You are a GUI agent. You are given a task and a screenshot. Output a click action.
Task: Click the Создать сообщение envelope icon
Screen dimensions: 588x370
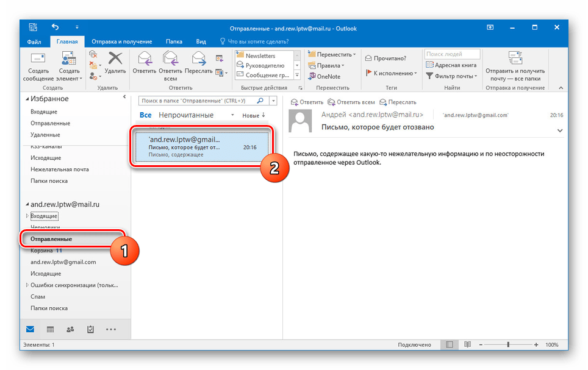pyautogui.click(x=38, y=59)
